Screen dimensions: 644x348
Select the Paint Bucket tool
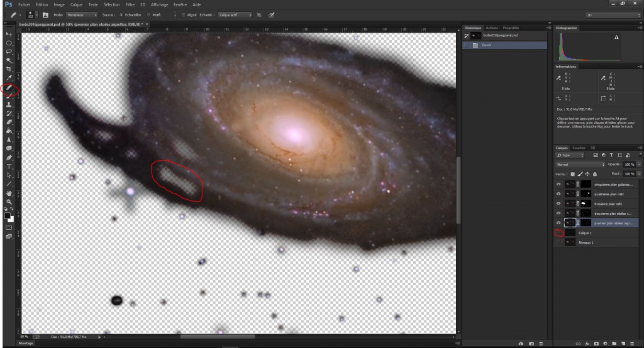tap(9, 131)
